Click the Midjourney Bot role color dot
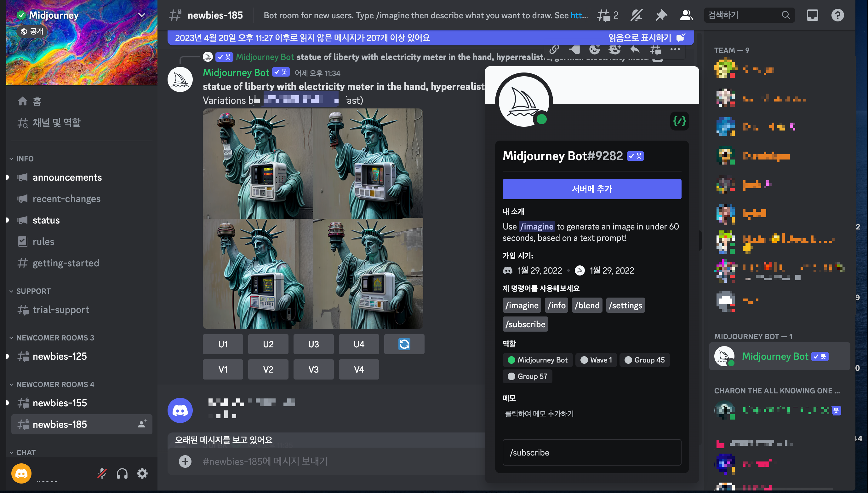Screen dimensions: 868x493 pyautogui.click(x=511, y=360)
